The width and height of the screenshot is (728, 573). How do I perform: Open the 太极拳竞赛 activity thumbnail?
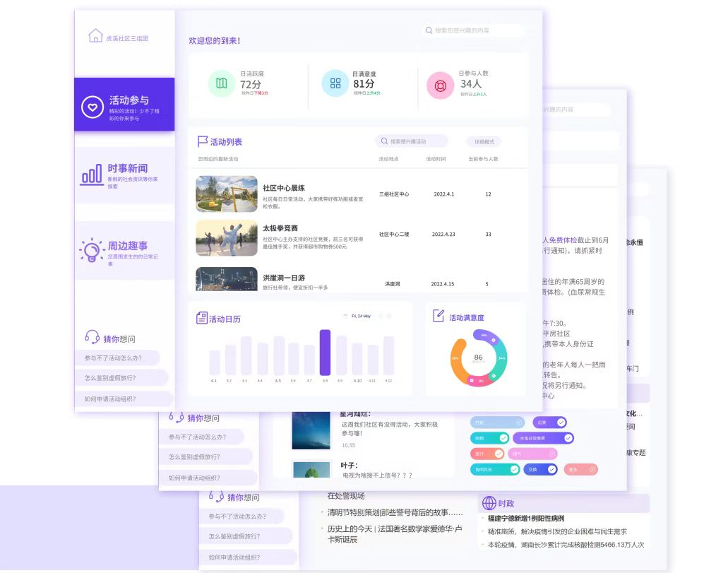(227, 238)
